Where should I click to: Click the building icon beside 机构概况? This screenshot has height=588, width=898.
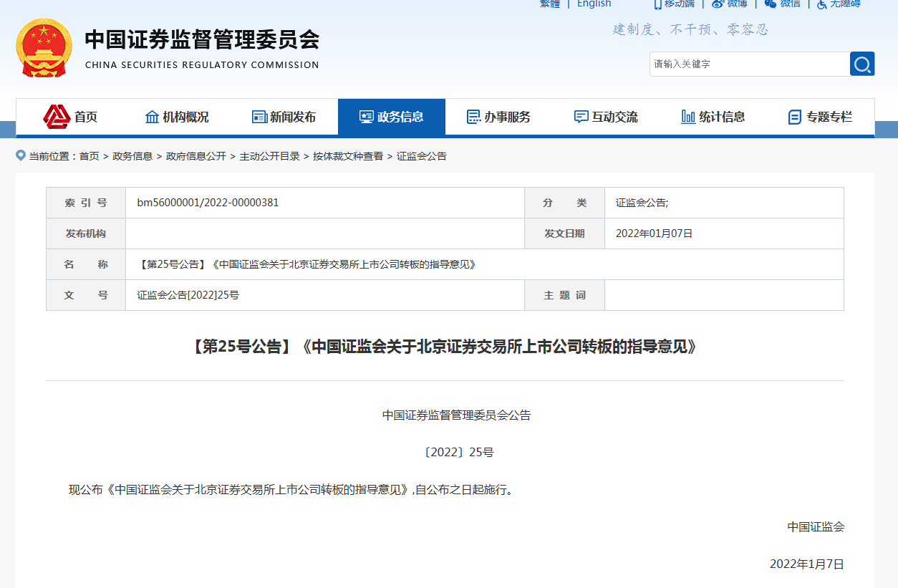[x=152, y=117]
